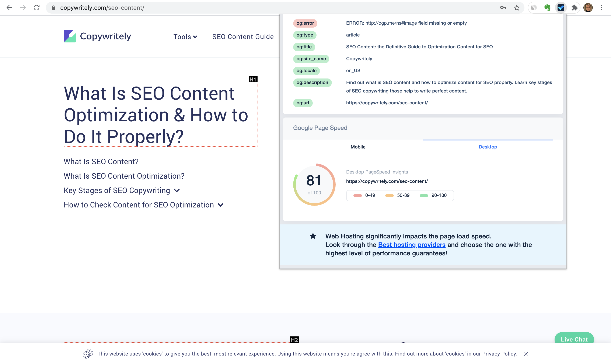Click the Chrome extensions puzzle icon
This screenshot has height=364, width=611.
574,7
